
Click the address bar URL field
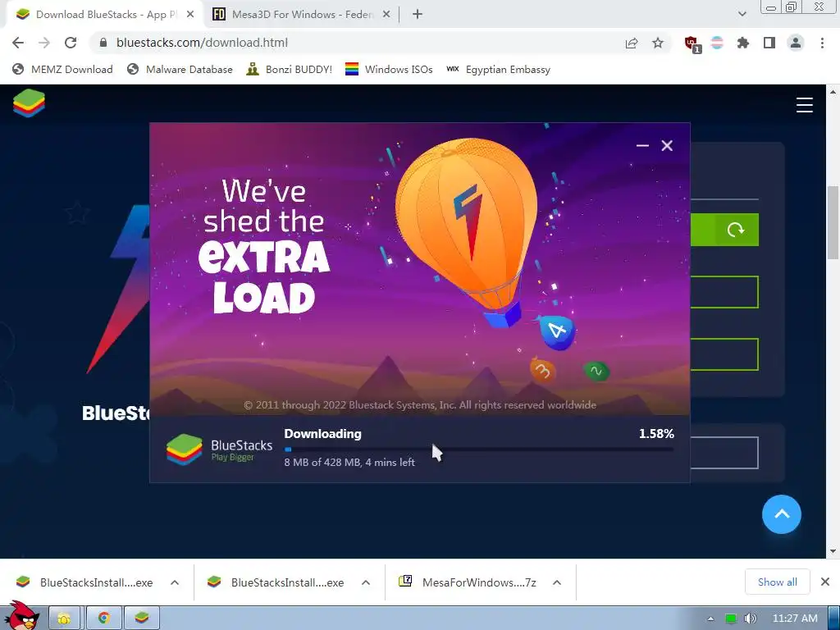point(354,43)
